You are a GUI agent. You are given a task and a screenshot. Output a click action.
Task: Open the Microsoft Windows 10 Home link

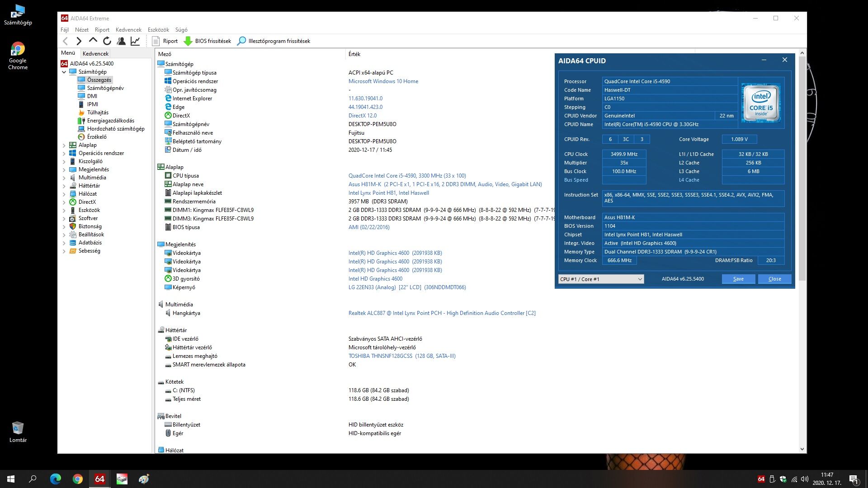tap(383, 81)
